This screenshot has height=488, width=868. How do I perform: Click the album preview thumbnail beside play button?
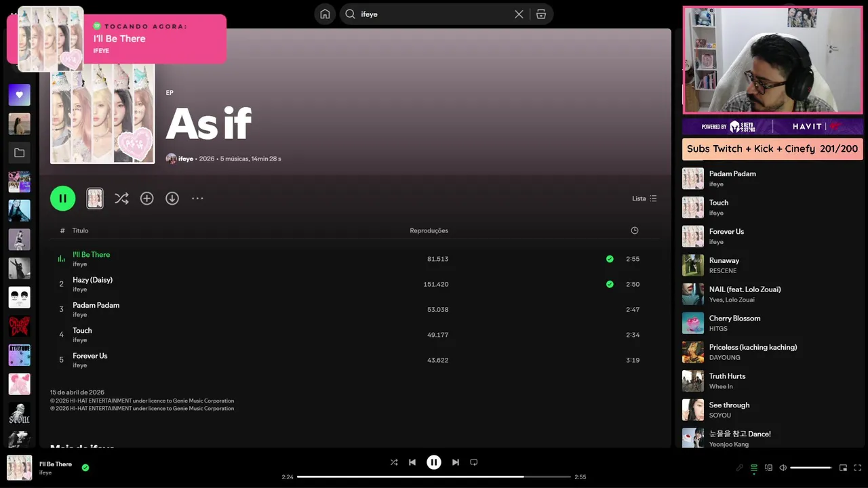[x=95, y=199]
